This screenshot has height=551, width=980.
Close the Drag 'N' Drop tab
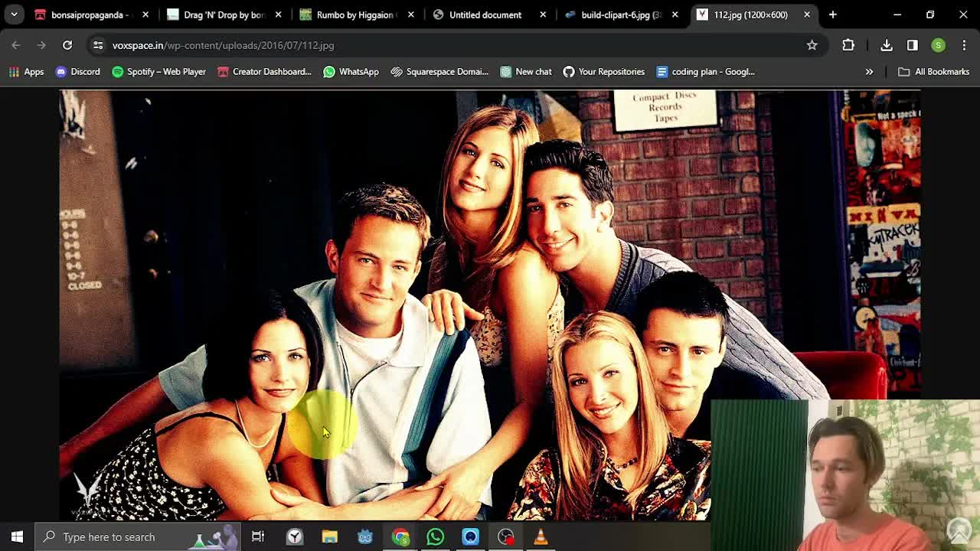point(278,15)
